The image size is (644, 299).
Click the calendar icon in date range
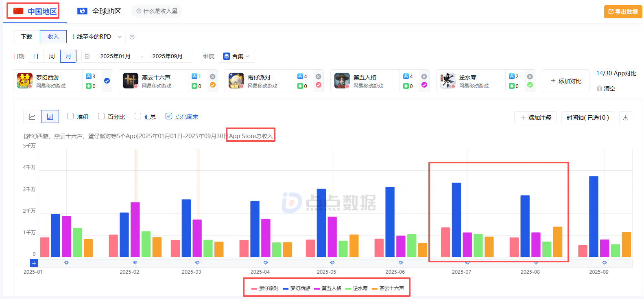(x=87, y=56)
